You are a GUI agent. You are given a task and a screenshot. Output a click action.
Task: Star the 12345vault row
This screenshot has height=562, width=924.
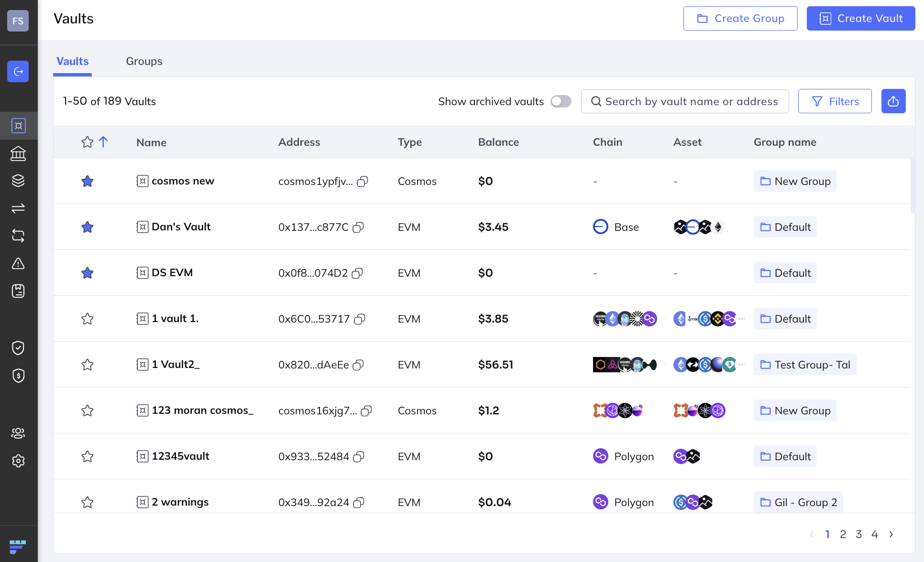tap(87, 456)
